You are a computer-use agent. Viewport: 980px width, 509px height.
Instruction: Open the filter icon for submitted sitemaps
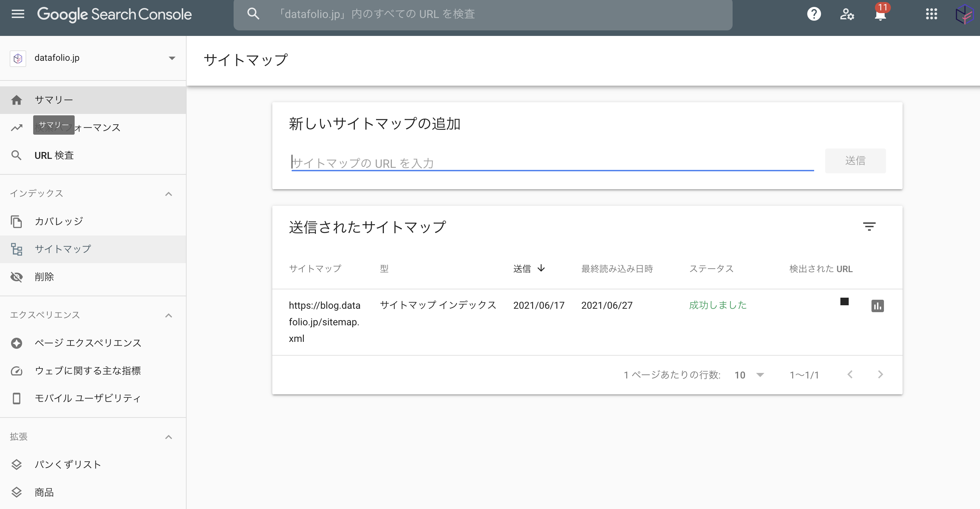tap(869, 227)
